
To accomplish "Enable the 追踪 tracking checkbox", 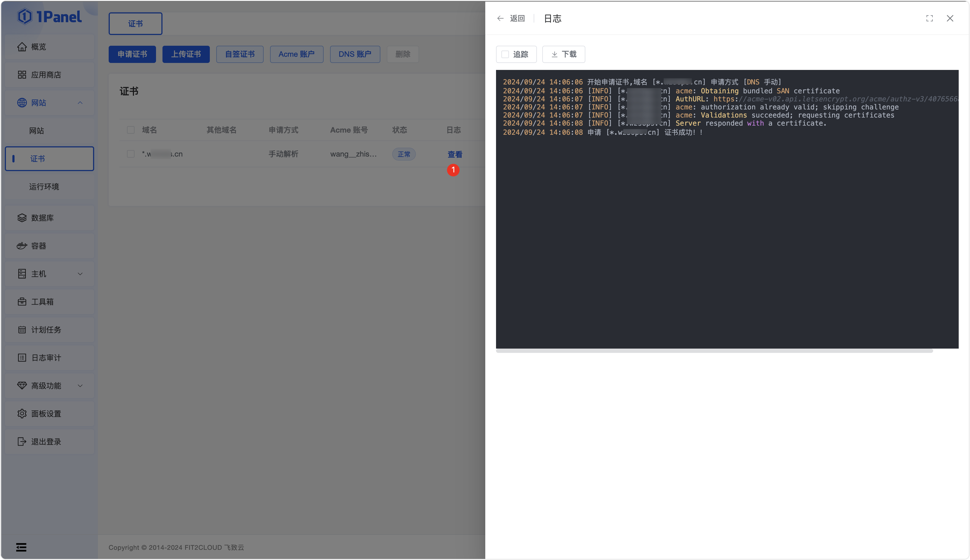I will click(505, 54).
